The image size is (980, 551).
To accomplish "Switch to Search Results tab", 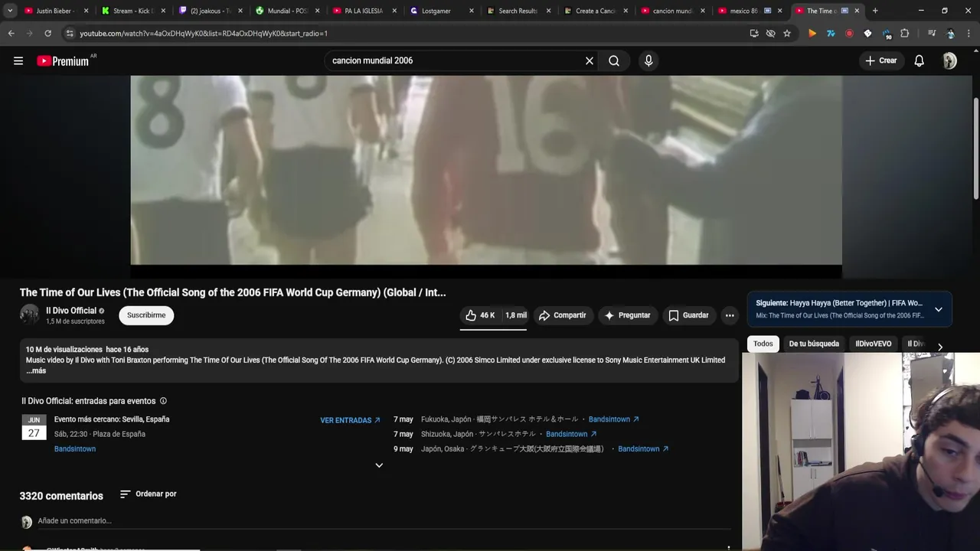I will [518, 11].
